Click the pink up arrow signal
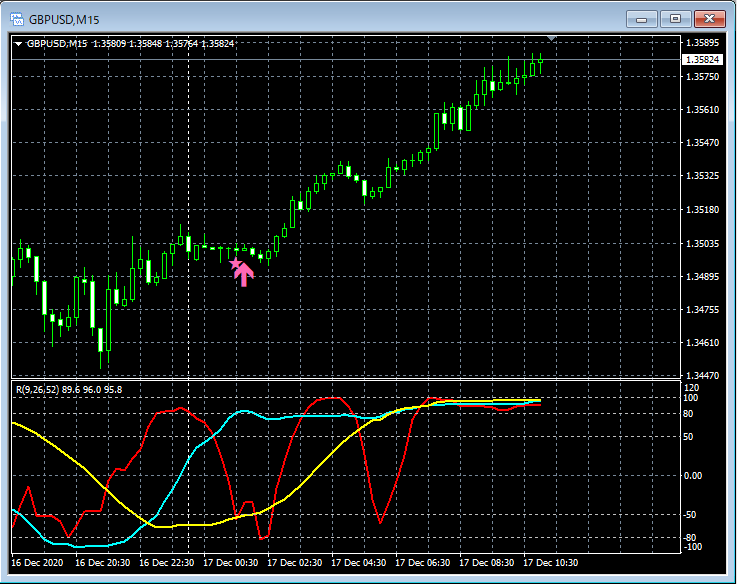Image resolution: width=738 pixels, height=584 pixels. click(245, 274)
